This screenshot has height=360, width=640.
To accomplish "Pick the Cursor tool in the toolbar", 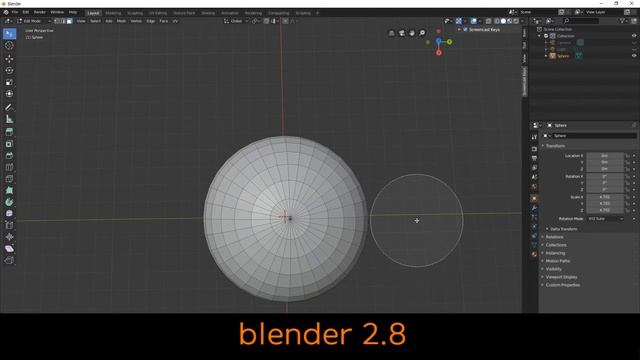I will click(9, 46).
